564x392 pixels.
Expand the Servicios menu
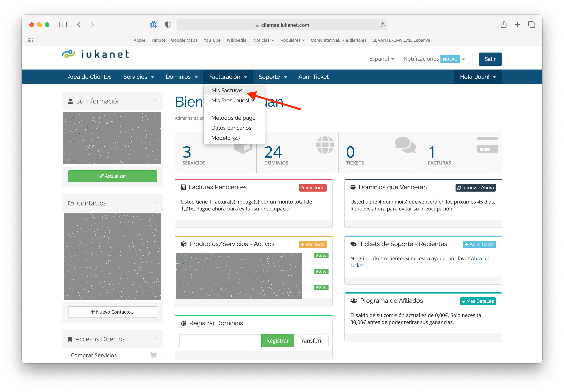click(x=138, y=77)
